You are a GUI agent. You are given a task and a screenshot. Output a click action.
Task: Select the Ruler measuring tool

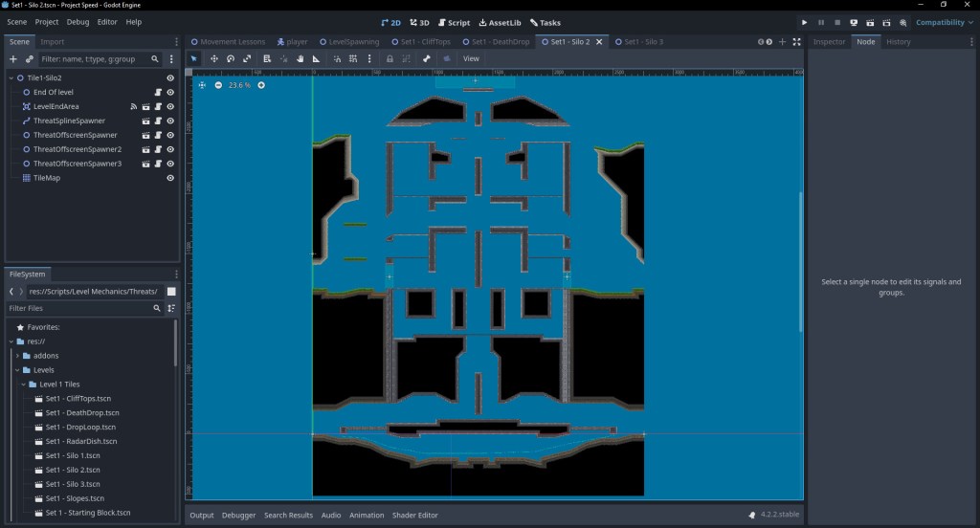[x=316, y=58]
